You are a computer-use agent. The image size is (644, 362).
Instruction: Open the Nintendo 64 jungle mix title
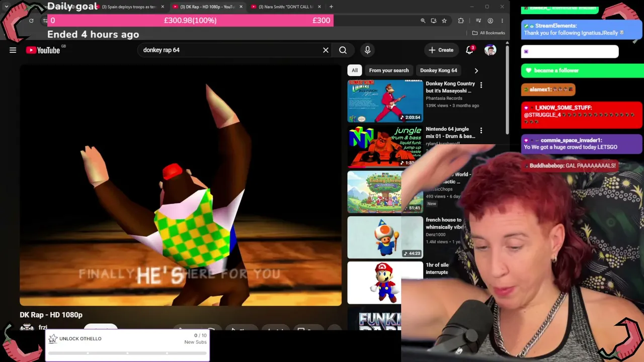point(450,132)
